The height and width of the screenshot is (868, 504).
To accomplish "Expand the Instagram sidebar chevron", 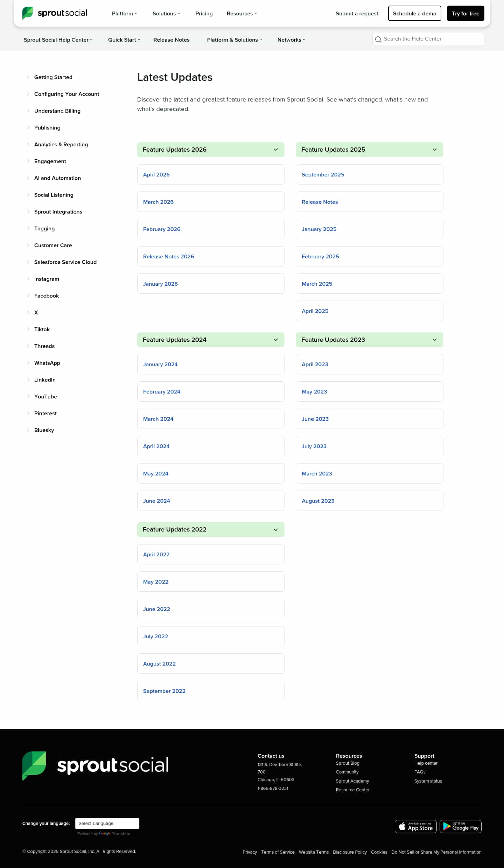I will tap(28, 279).
